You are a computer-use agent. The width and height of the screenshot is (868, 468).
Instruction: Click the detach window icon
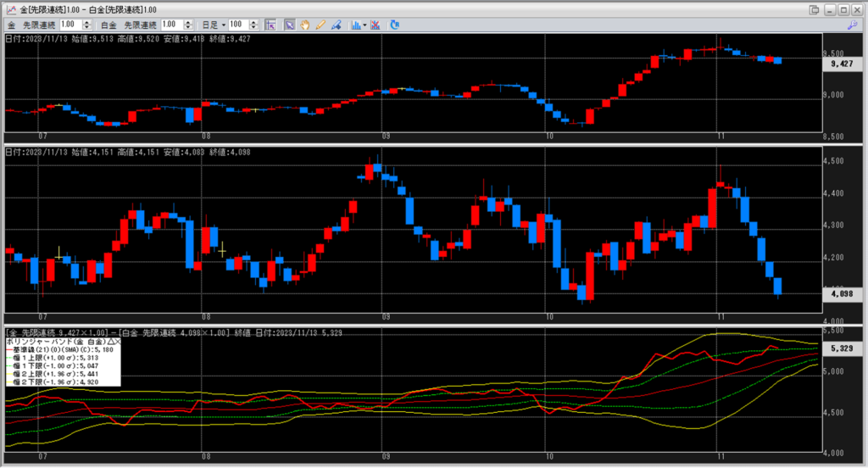[x=815, y=9]
